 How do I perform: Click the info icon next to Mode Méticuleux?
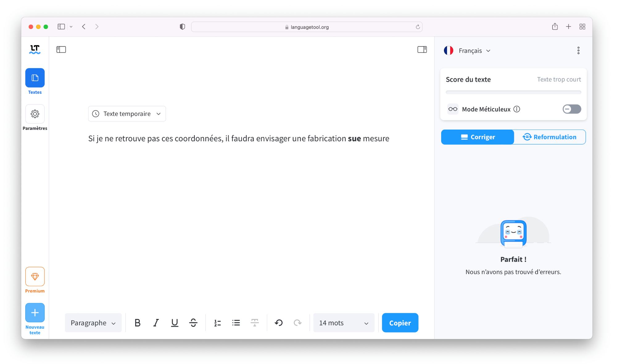coord(517,109)
